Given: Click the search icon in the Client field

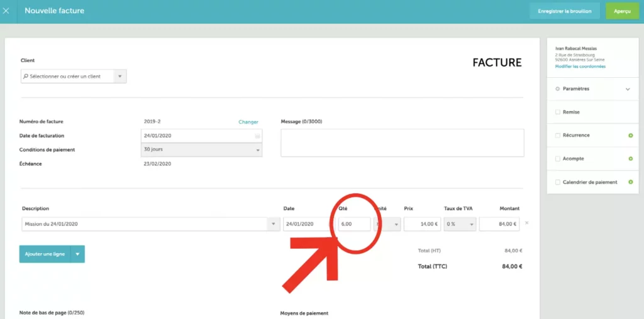Looking at the screenshot, I should point(26,77).
